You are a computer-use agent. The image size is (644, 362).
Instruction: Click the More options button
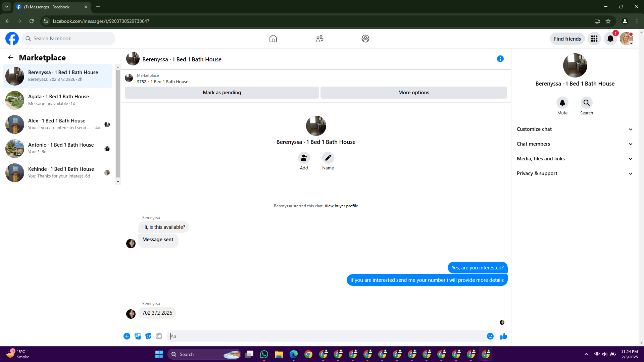coord(414,93)
